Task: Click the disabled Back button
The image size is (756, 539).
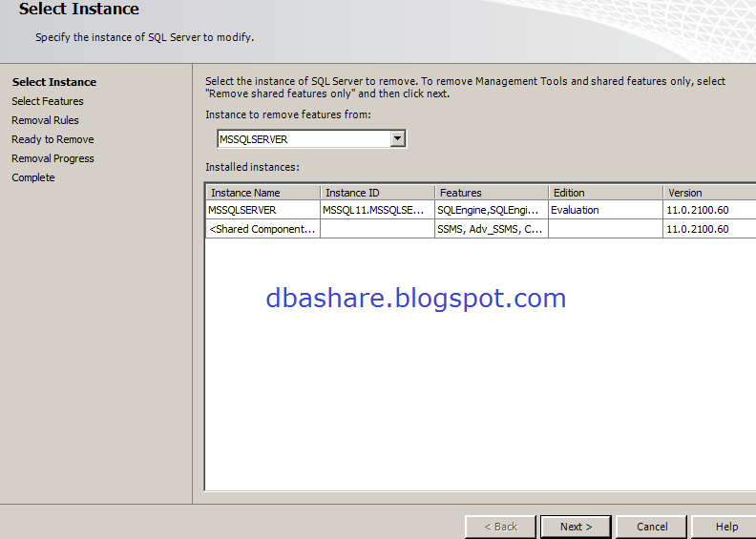Action: tap(500, 527)
